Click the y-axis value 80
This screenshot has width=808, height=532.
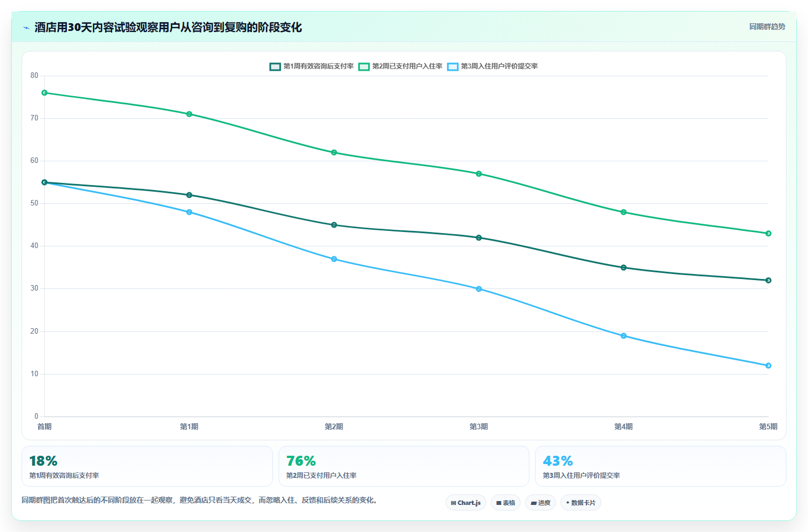coord(34,76)
